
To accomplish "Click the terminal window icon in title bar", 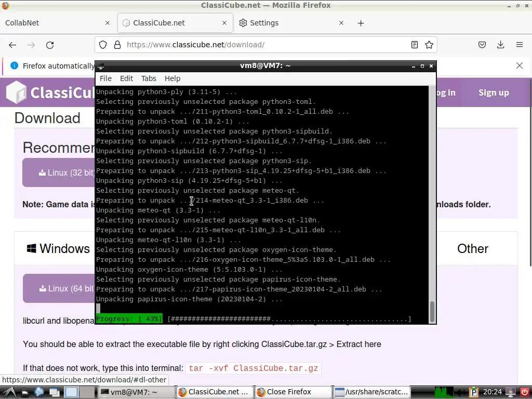I will 100,66.
